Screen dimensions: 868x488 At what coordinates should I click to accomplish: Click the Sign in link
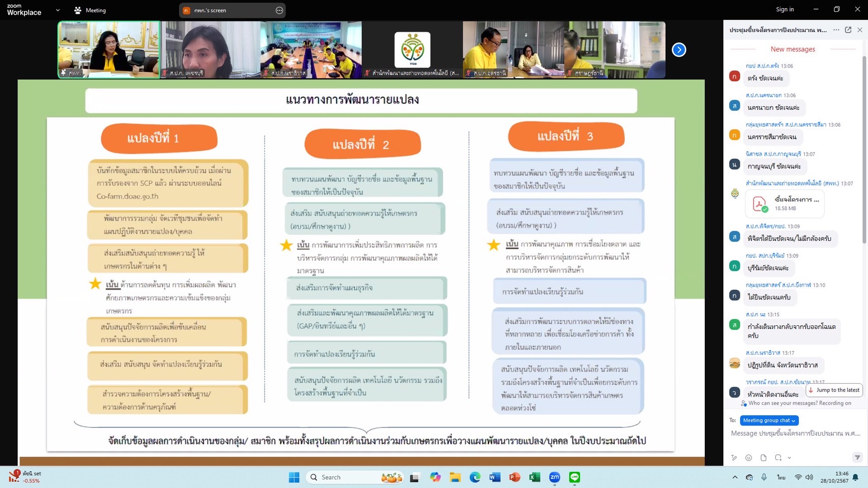pyautogui.click(x=785, y=9)
